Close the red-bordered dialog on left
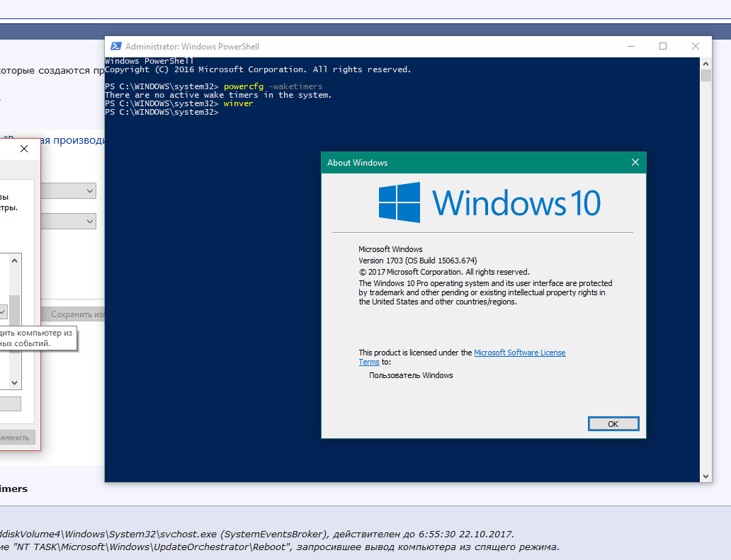The width and height of the screenshot is (731, 560). click(24, 149)
